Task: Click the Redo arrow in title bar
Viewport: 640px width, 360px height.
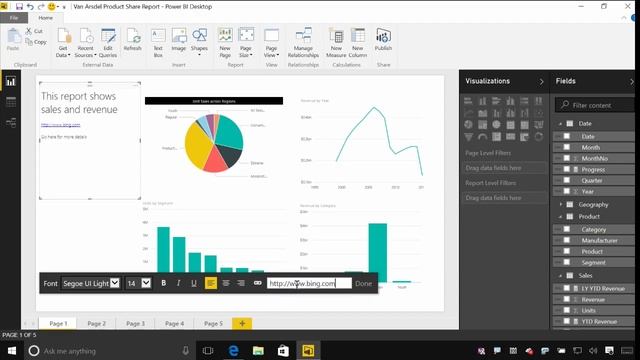Action: [41, 7]
